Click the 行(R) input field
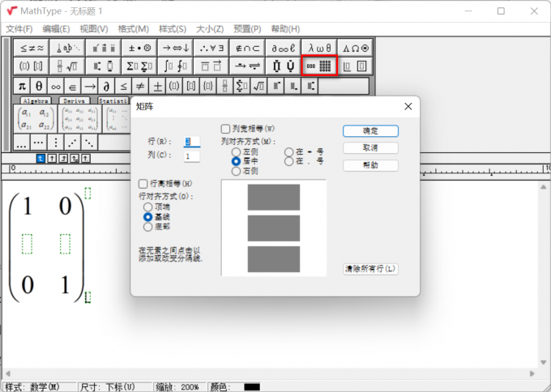 [x=192, y=142]
